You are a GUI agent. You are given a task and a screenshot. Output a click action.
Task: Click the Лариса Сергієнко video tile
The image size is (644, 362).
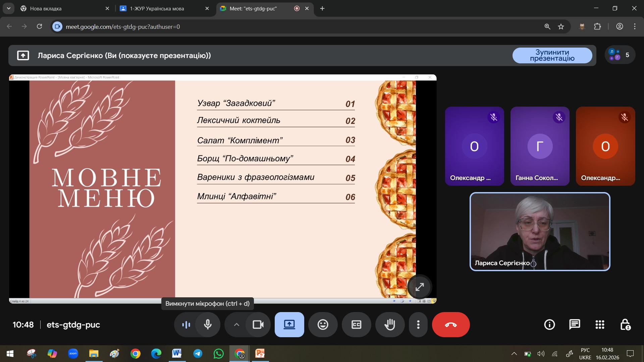540,231
